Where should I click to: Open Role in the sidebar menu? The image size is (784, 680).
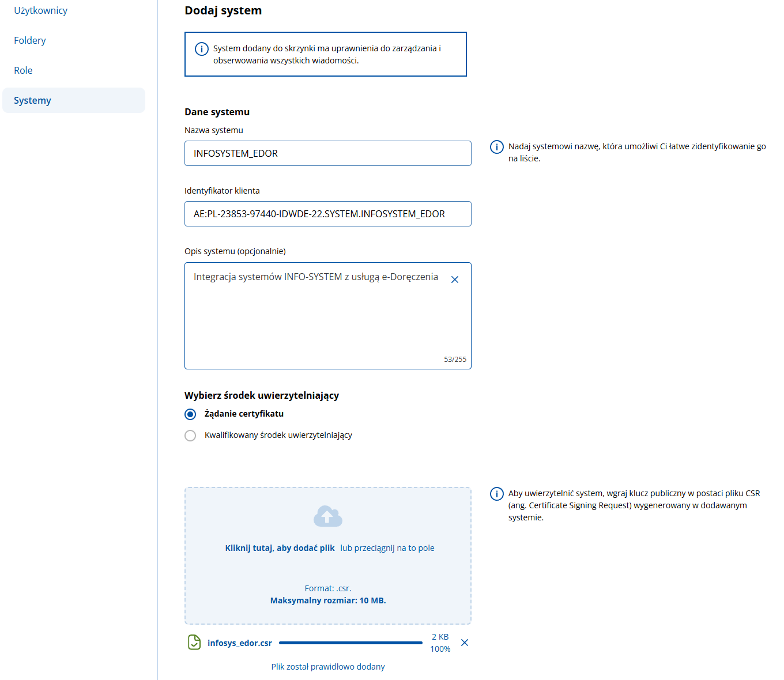tap(23, 70)
